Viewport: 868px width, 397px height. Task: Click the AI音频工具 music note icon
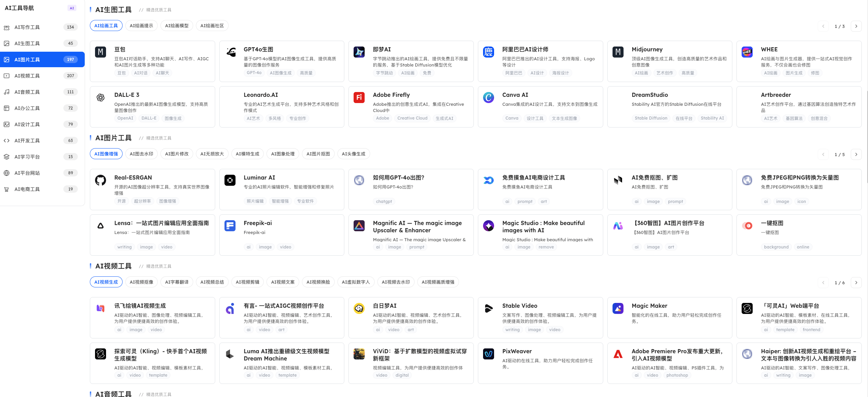[7, 92]
